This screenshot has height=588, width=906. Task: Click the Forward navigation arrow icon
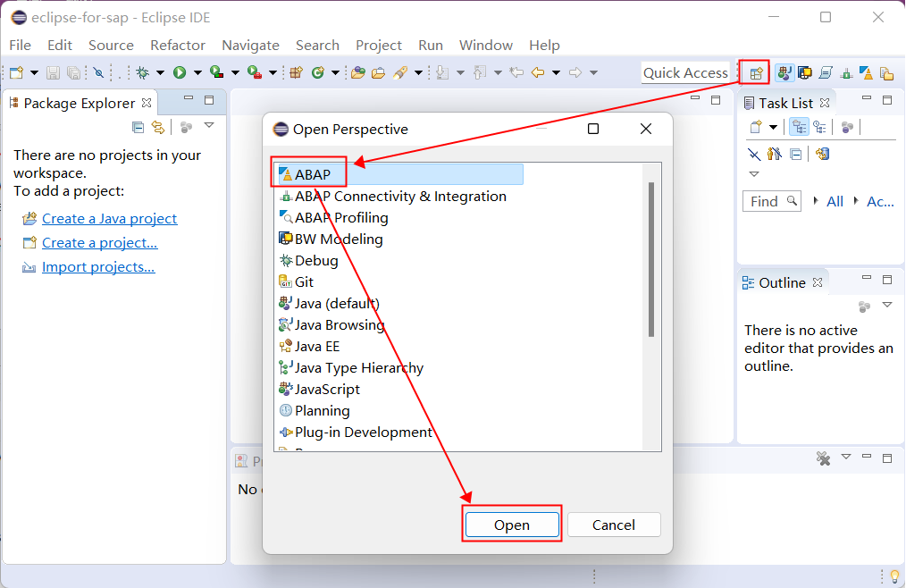tap(575, 72)
